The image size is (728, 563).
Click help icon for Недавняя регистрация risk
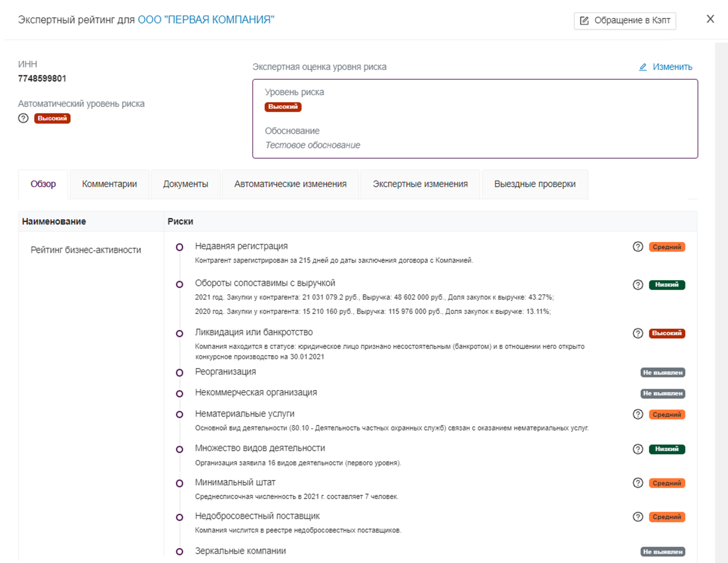click(637, 247)
